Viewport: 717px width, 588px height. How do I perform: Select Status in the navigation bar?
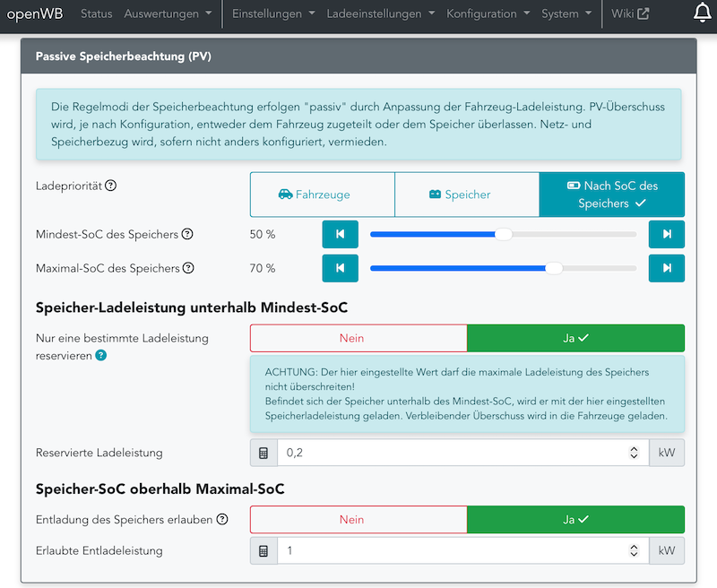[97, 13]
